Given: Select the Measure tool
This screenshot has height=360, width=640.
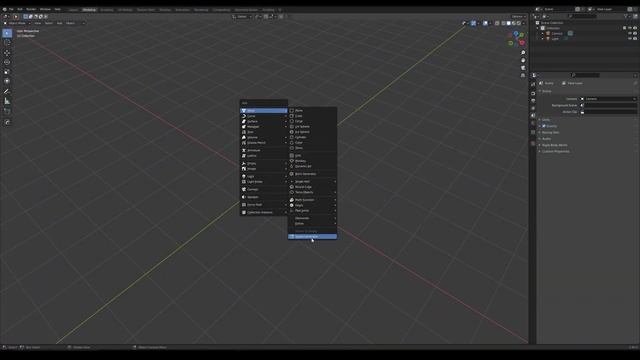Looking at the screenshot, I should pyautogui.click(x=7, y=101).
